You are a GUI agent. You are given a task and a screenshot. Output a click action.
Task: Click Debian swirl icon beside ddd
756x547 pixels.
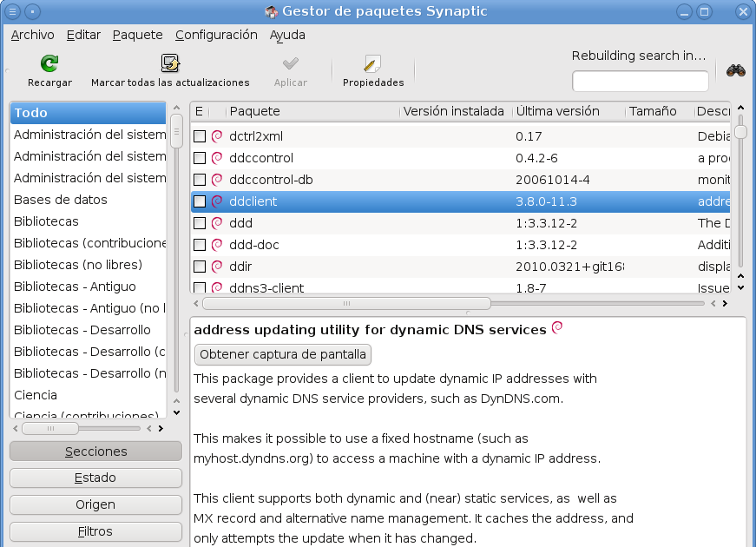(x=217, y=223)
